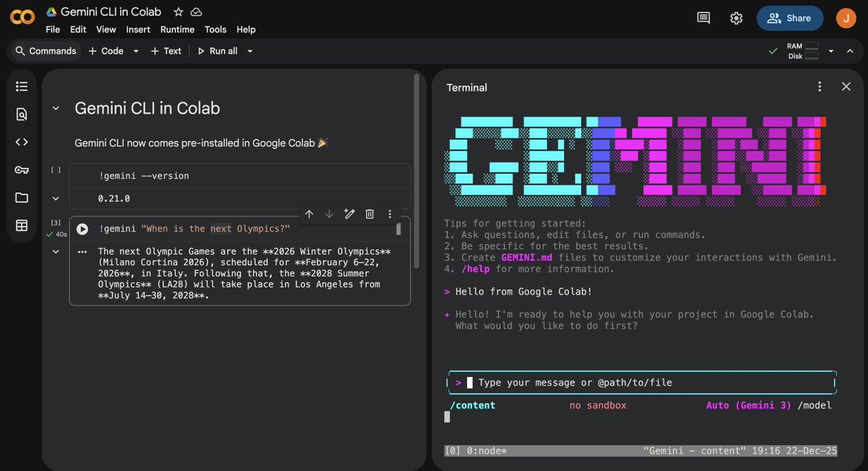The width and height of the screenshot is (868, 471).
Task: Open the Insert menu
Action: point(138,30)
